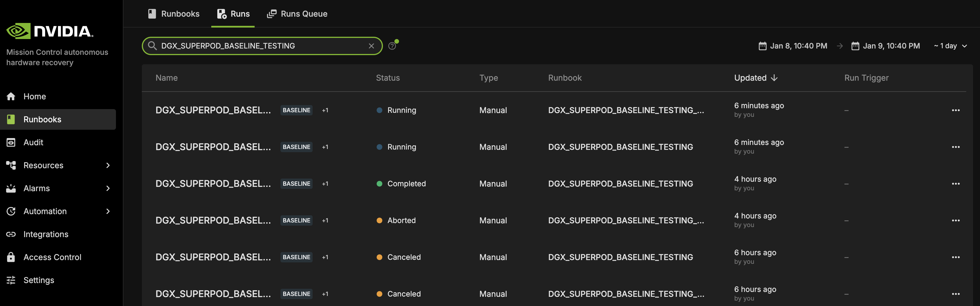
Task: Sort by Updated column arrow
Action: 774,78
